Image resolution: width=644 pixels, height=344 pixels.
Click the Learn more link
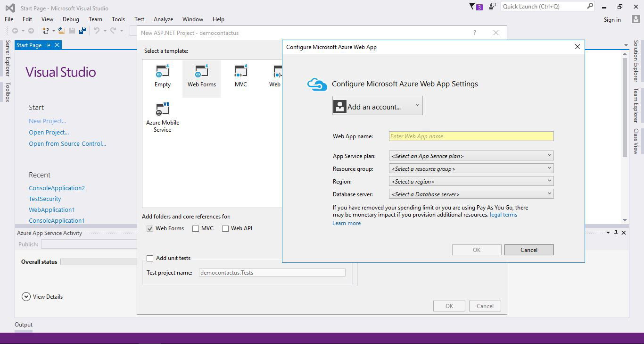coord(347,223)
